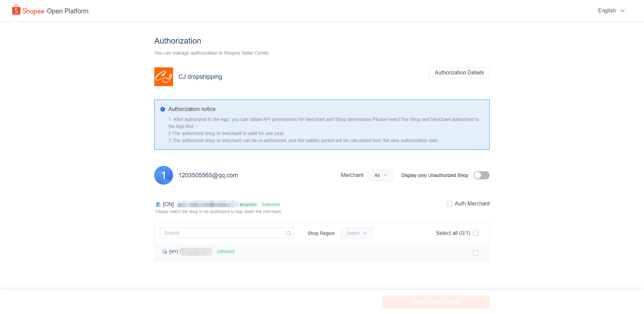Click the magnifier icon in Search box

pyautogui.click(x=288, y=233)
